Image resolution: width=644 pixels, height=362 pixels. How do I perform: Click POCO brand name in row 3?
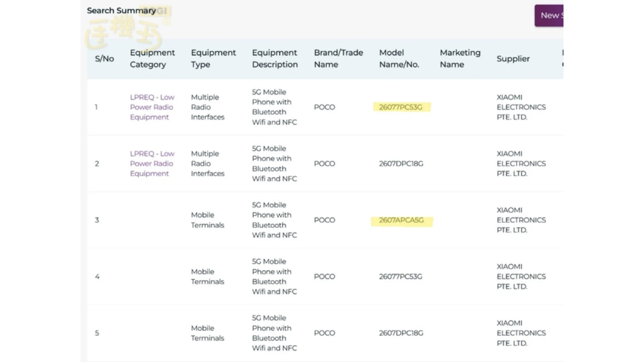click(x=324, y=220)
